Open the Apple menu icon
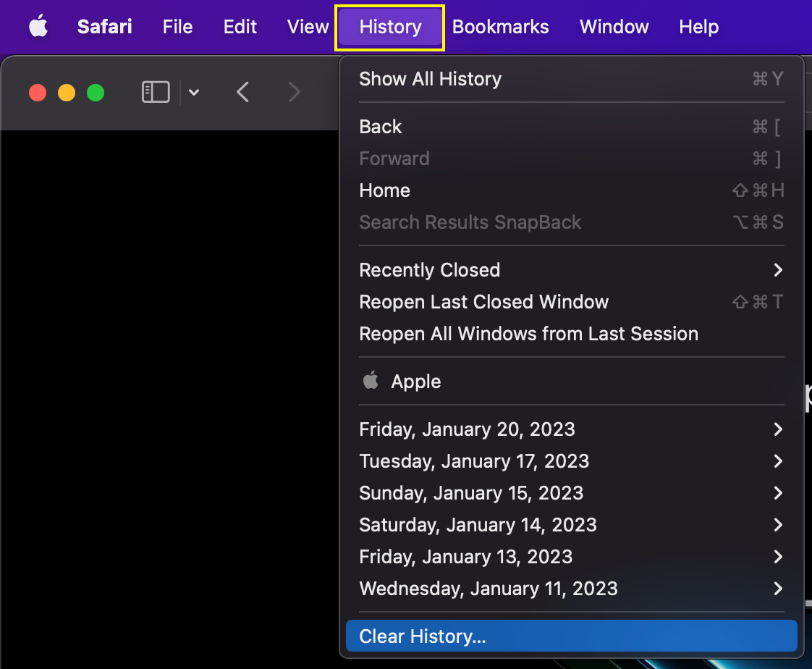Image resolution: width=812 pixels, height=669 pixels. point(38,27)
